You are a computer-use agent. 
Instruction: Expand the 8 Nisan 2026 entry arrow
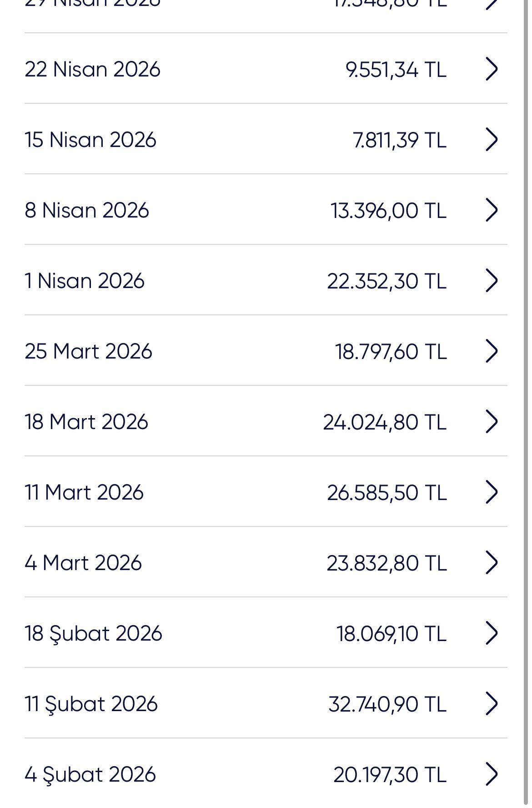coord(492,210)
